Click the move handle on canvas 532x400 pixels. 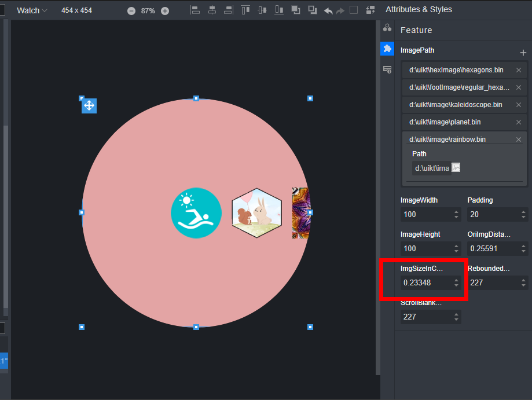tap(89, 105)
